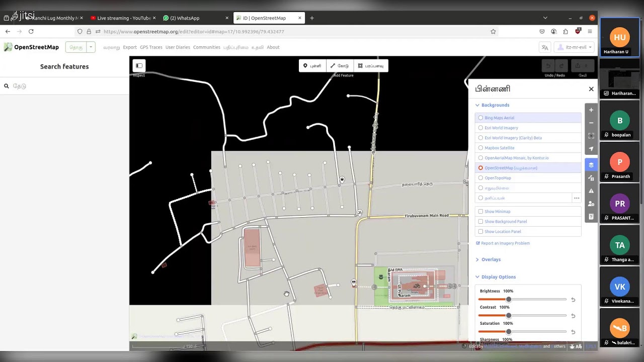Expand the Overlays section
Screen dimensions: 644x362
(x=491, y=259)
